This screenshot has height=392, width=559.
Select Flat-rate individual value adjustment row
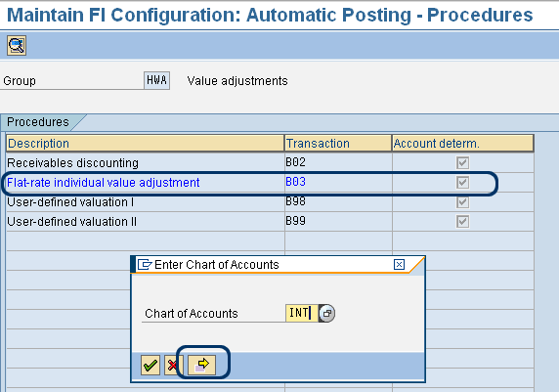tap(104, 183)
